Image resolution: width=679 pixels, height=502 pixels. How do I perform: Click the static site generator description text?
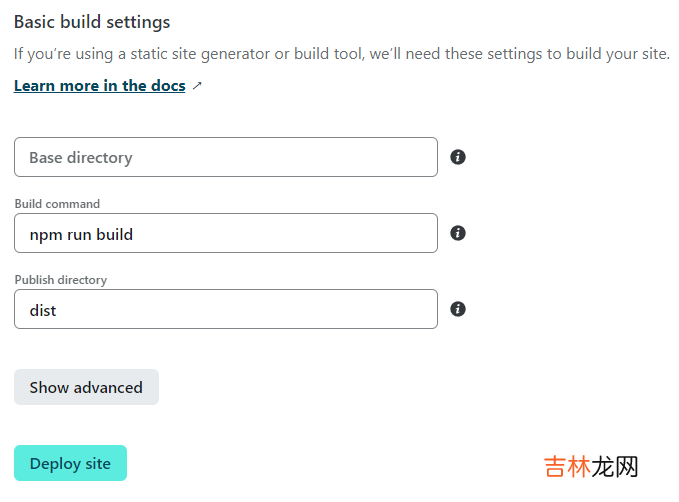(341, 54)
